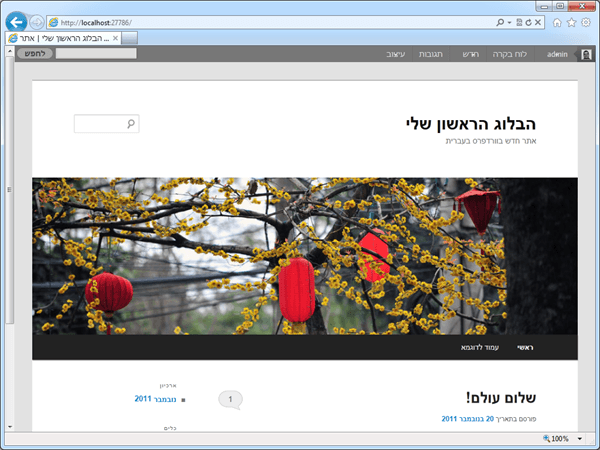Open the עיצוב menu in admin bar
Screen dimensions: 600x450
[396, 54]
